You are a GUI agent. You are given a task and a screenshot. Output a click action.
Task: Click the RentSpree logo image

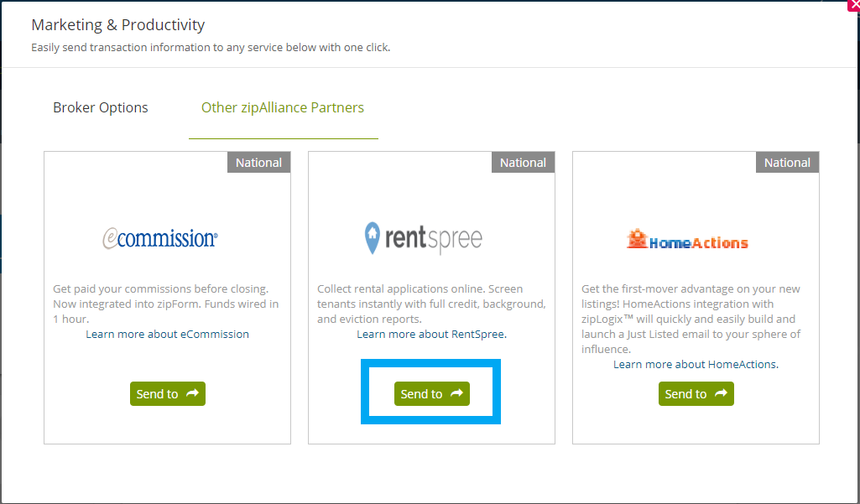(x=424, y=238)
